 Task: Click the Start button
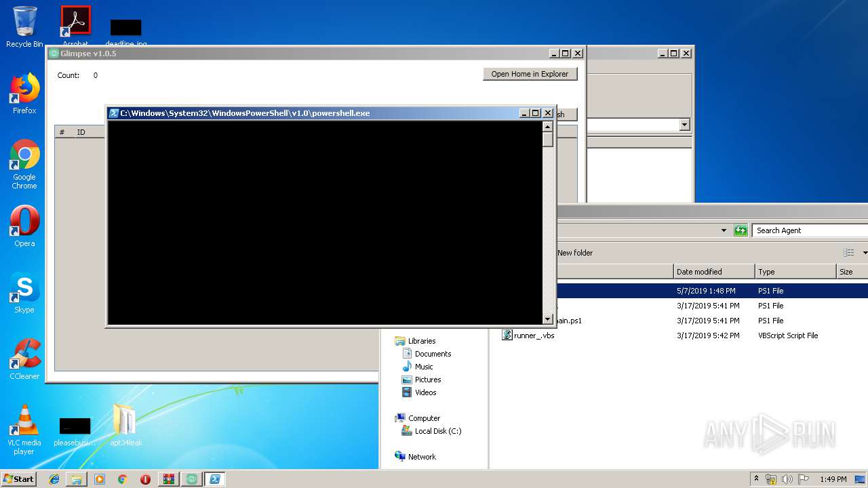click(18, 479)
